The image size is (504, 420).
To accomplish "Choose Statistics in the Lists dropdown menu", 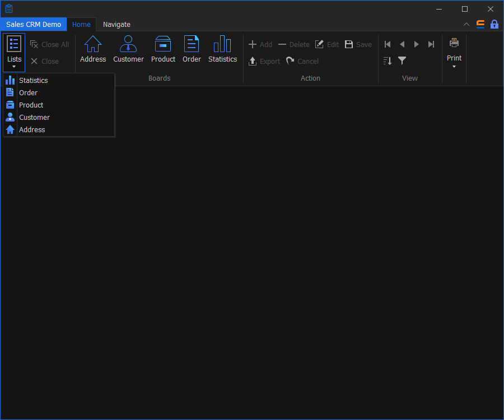I will (x=59, y=80).
